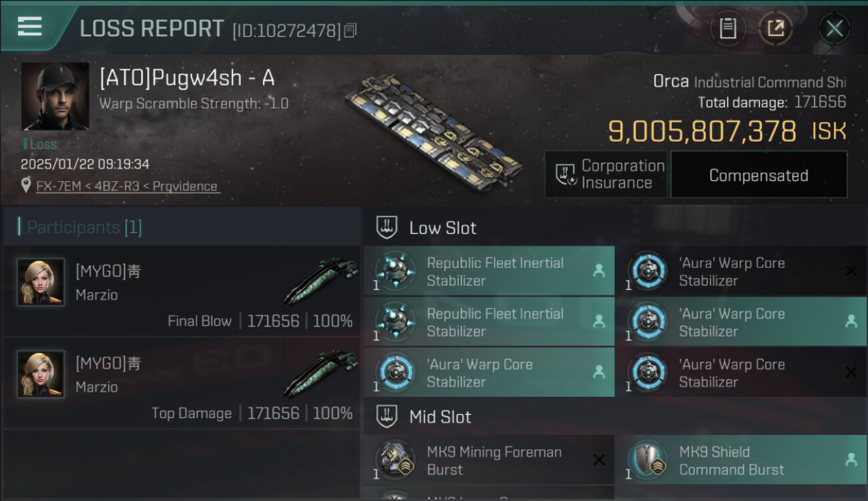Screen dimensions: 868x501
Task: Collapse the Low Slot section
Action: 387,227
